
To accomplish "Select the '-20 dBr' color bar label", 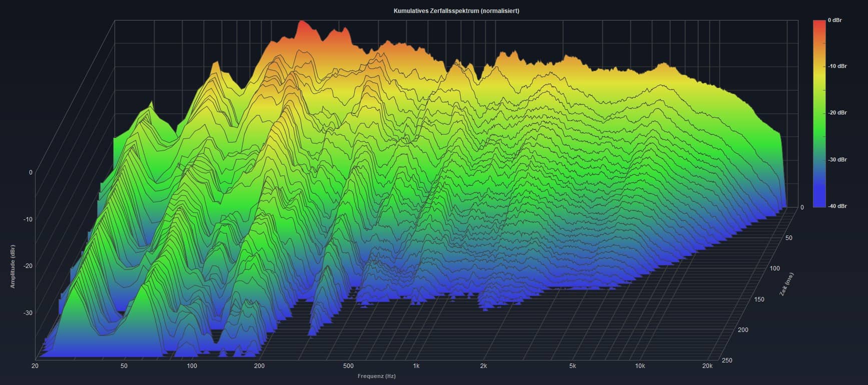I will [837, 113].
